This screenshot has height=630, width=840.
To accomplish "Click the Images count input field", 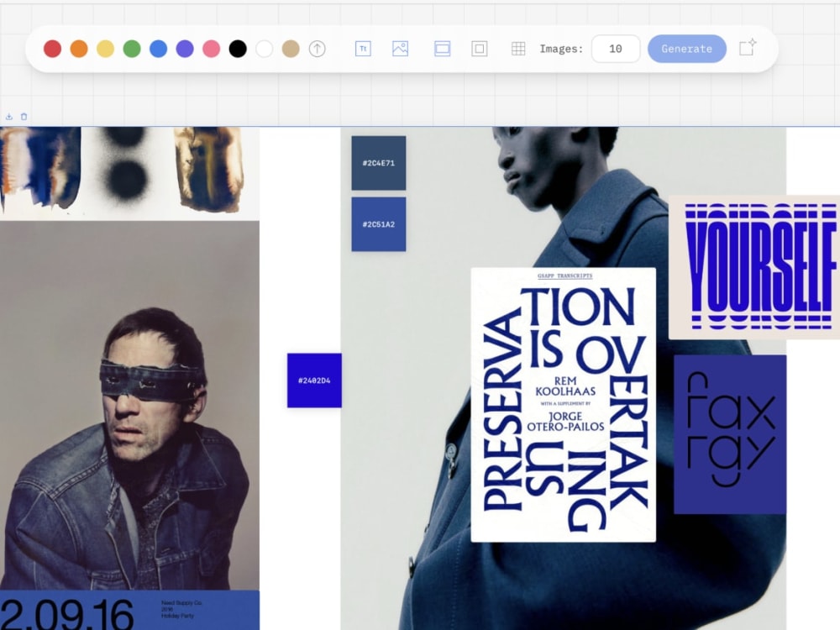I will (616, 49).
